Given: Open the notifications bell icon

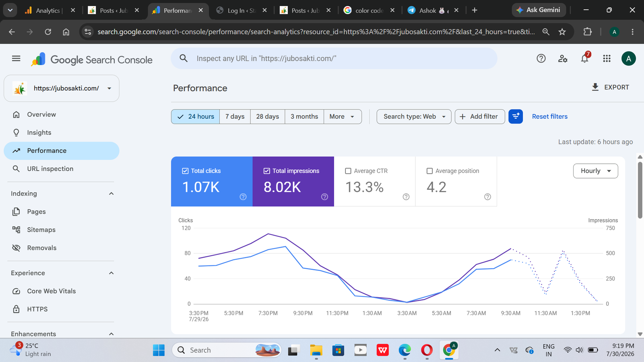Looking at the screenshot, I should 585,59.
